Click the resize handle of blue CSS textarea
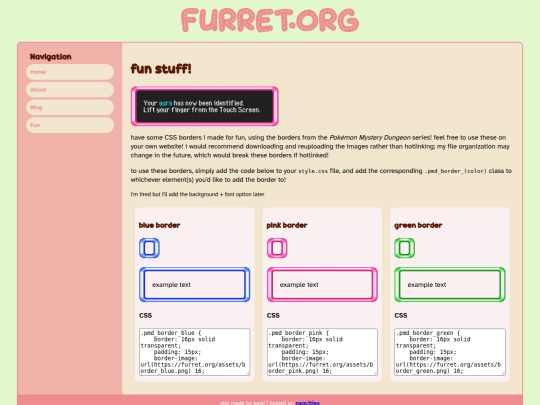Screen dimensions: 540x405 click(248, 373)
